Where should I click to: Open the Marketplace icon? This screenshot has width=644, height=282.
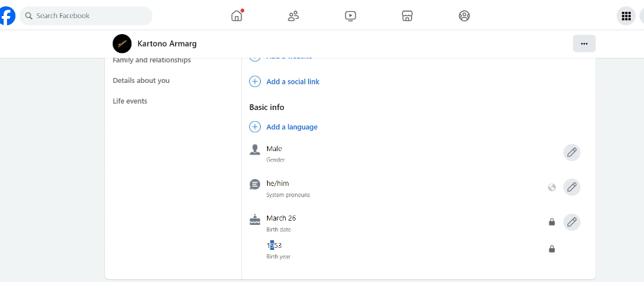pyautogui.click(x=408, y=15)
